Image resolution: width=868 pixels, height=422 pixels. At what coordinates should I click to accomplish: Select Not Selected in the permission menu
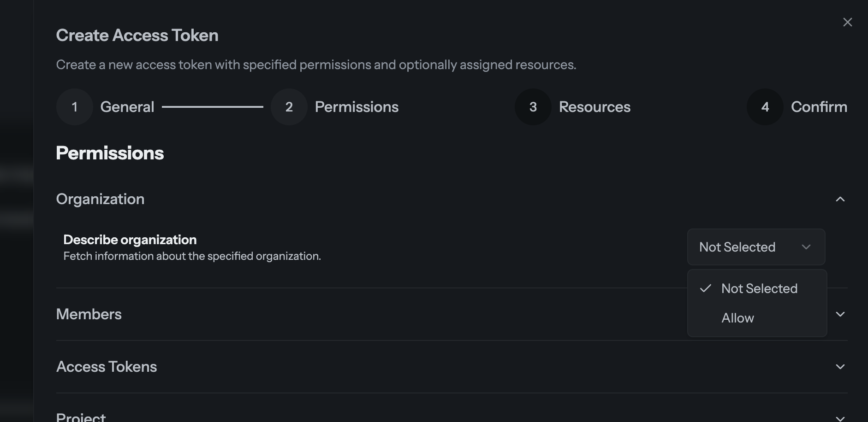pyautogui.click(x=759, y=288)
